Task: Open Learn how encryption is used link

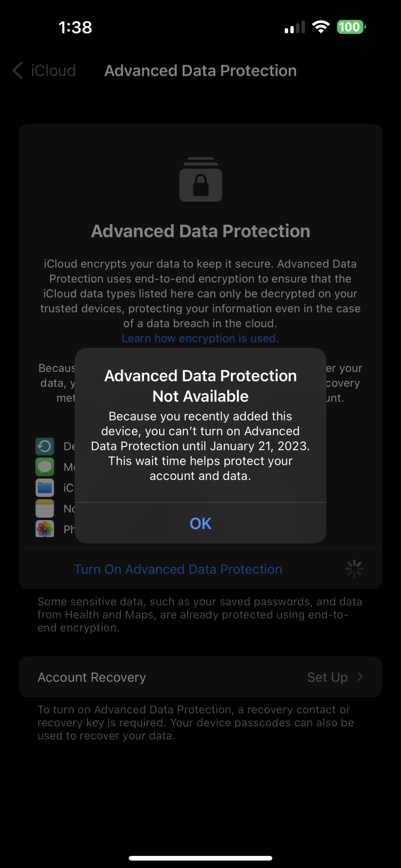Action: click(200, 338)
